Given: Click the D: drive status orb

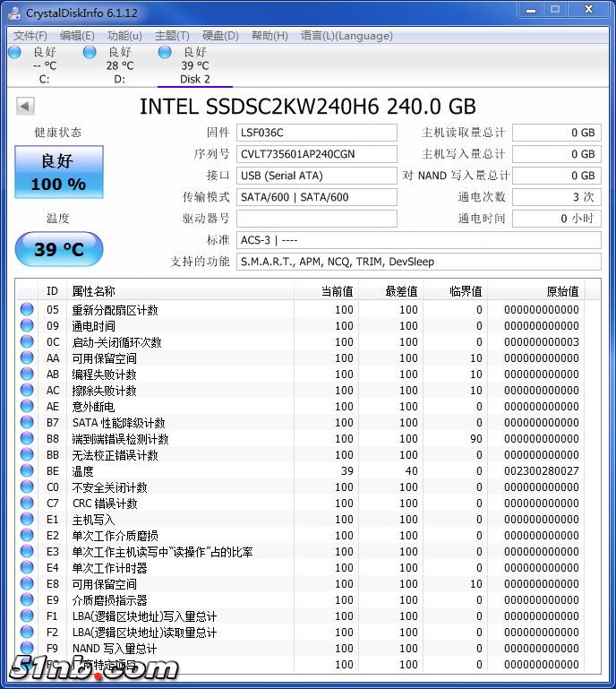Looking at the screenshot, I should (x=90, y=53).
